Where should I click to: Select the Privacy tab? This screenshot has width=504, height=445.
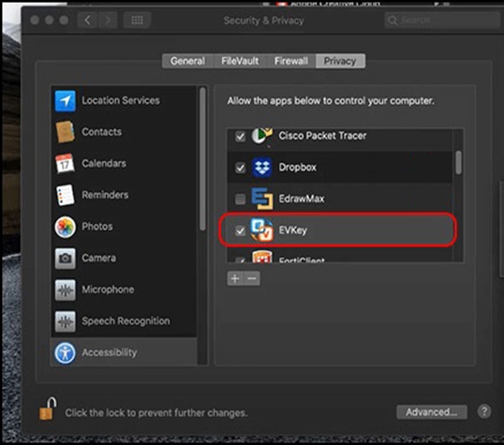[x=340, y=61]
